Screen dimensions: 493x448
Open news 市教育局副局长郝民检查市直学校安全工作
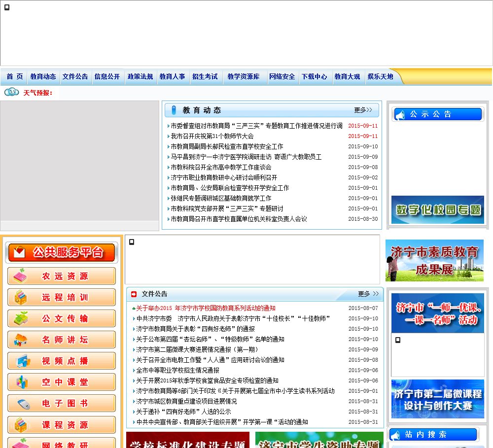pos(227,146)
